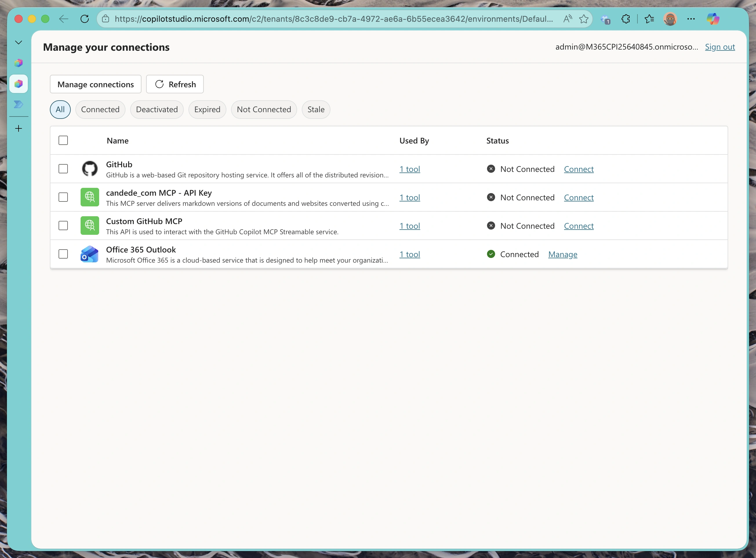Click the Custom GitHub MCP globe icon
Screen dimensions: 756x558
(x=90, y=225)
